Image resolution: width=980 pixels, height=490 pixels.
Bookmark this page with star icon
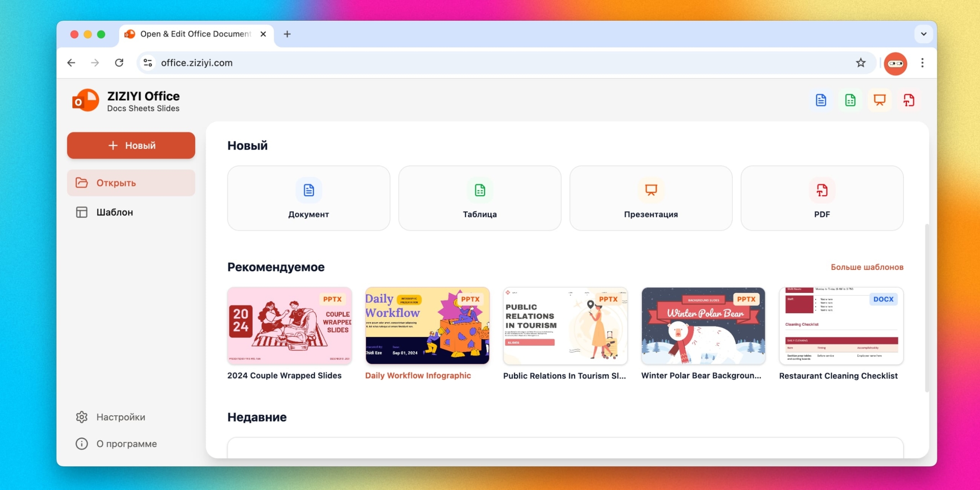click(861, 63)
